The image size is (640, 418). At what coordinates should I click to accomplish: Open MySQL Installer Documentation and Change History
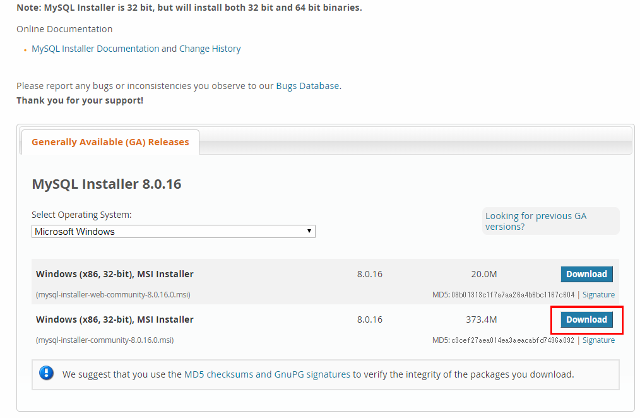[136, 48]
